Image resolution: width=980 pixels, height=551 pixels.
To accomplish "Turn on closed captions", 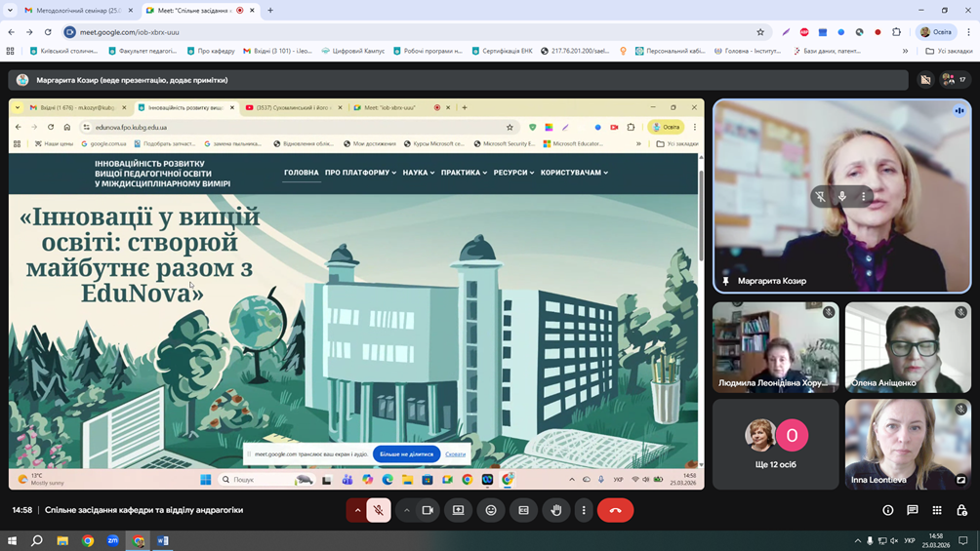I will pyautogui.click(x=523, y=510).
